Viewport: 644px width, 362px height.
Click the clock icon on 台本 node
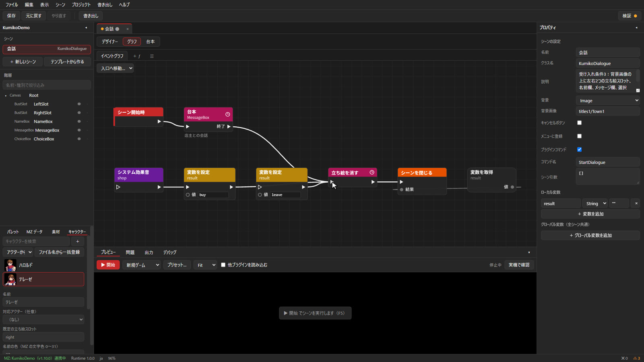pyautogui.click(x=228, y=114)
